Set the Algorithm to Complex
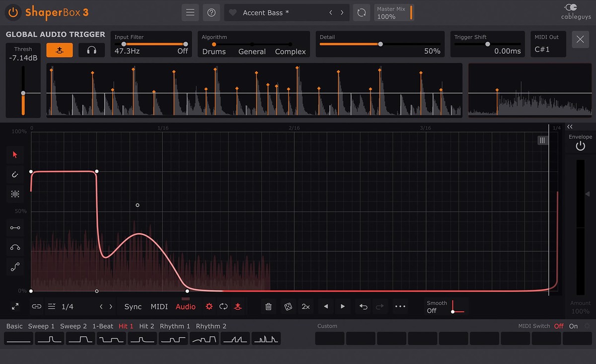This screenshot has height=364, width=596. point(290,51)
